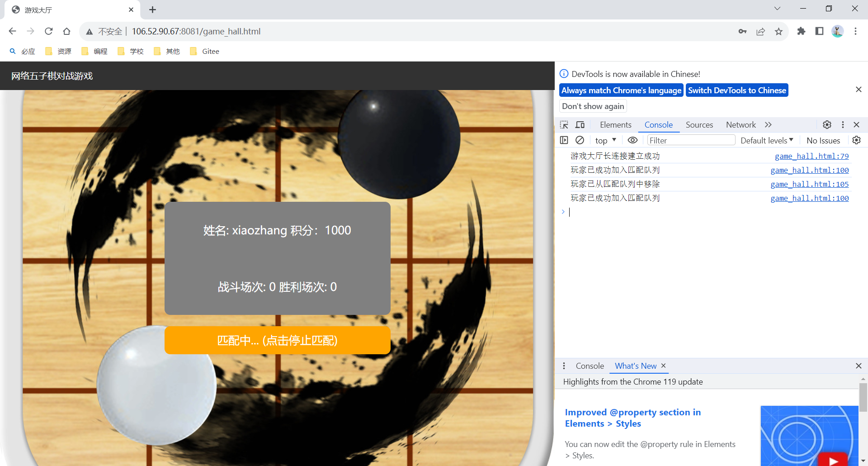The image size is (868, 466).
Task: Open saved passwords key icon
Action: click(x=742, y=31)
